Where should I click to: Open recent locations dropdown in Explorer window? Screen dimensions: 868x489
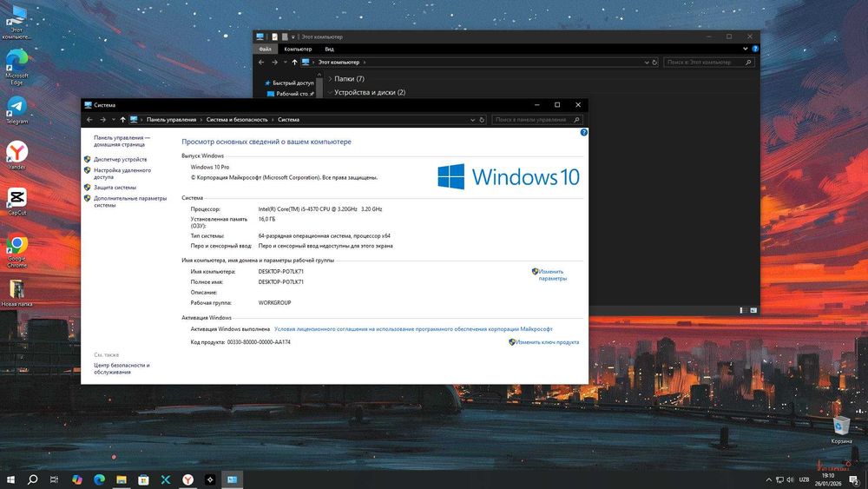(x=285, y=62)
